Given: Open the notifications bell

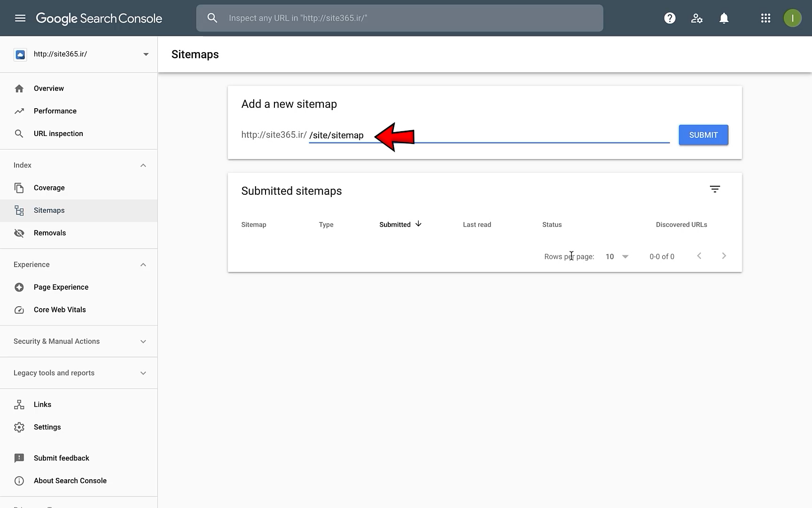Looking at the screenshot, I should pyautogui.click(x=724, y=18).
